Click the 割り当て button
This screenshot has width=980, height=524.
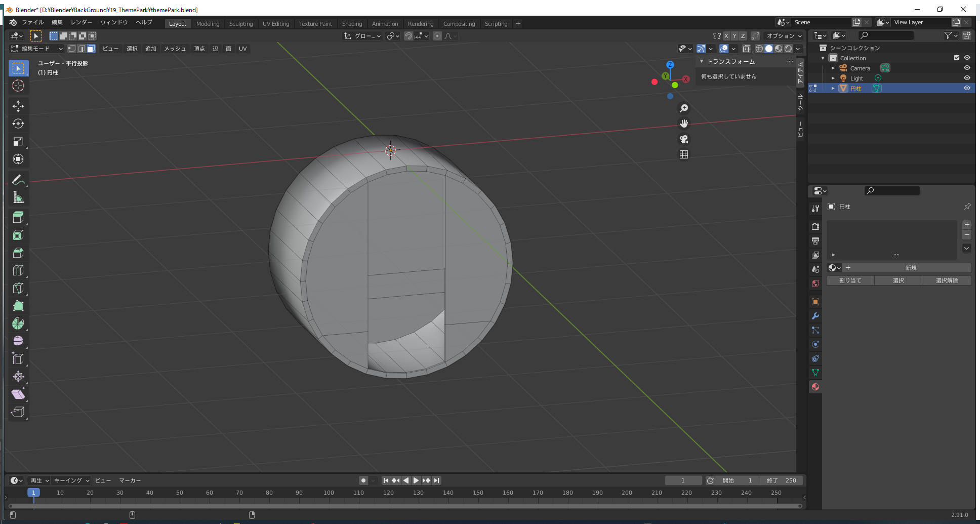point(850,280)
